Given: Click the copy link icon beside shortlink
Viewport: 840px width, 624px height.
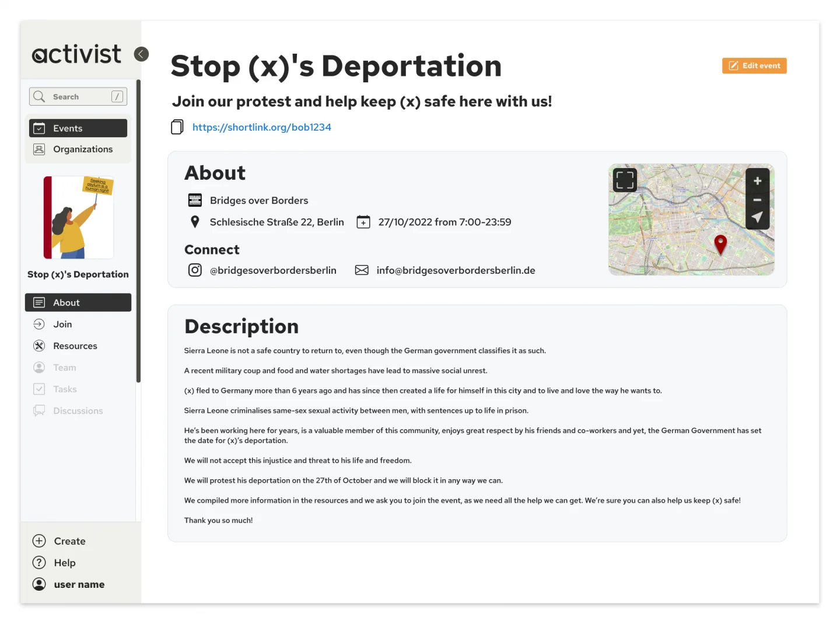Looking at the screenshot, I should tap(177, 127).
